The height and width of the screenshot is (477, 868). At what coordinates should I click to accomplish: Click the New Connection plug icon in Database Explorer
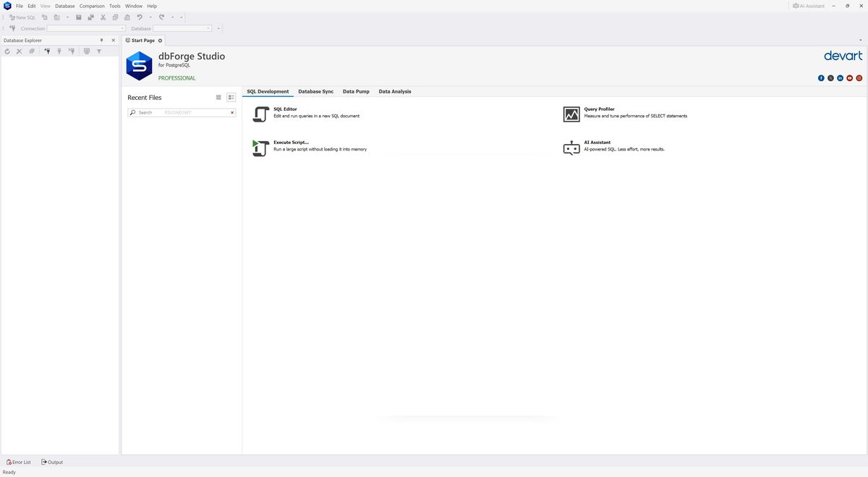47,51
